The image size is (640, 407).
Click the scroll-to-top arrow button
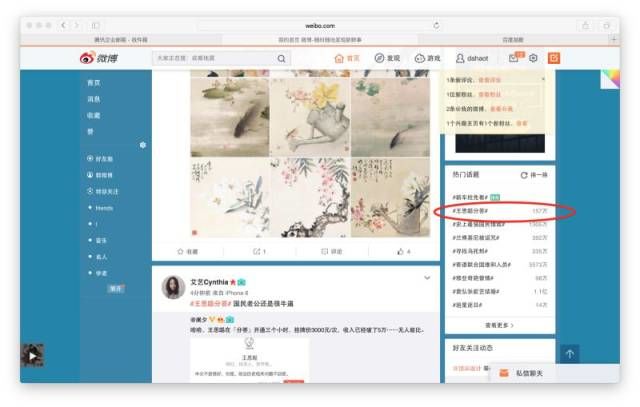570,354
